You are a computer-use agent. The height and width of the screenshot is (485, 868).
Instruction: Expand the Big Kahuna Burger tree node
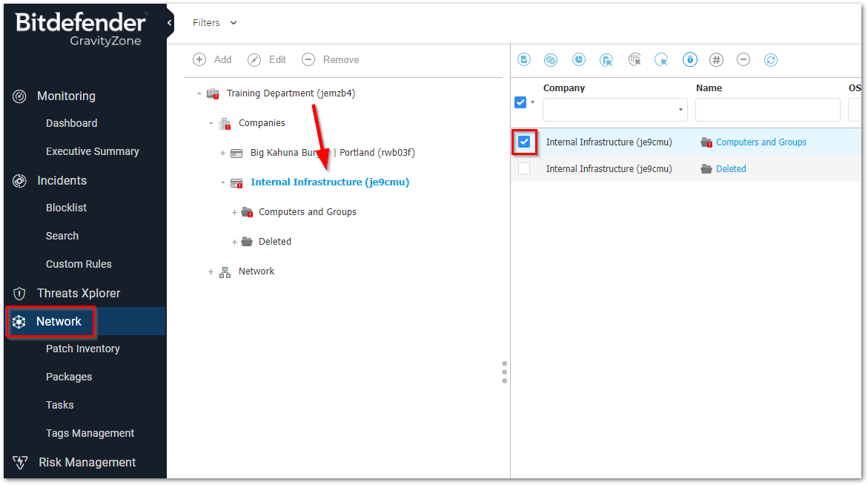pos(222,153)
